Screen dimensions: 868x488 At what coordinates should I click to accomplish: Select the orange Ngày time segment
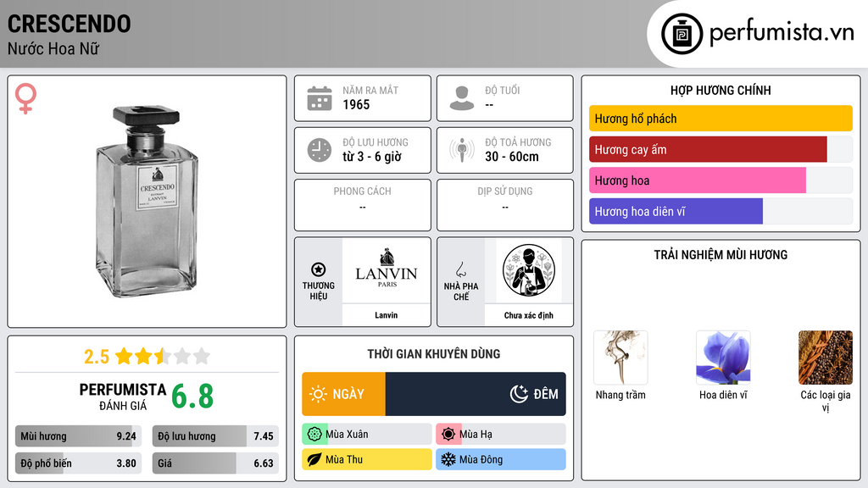(343, 394)
